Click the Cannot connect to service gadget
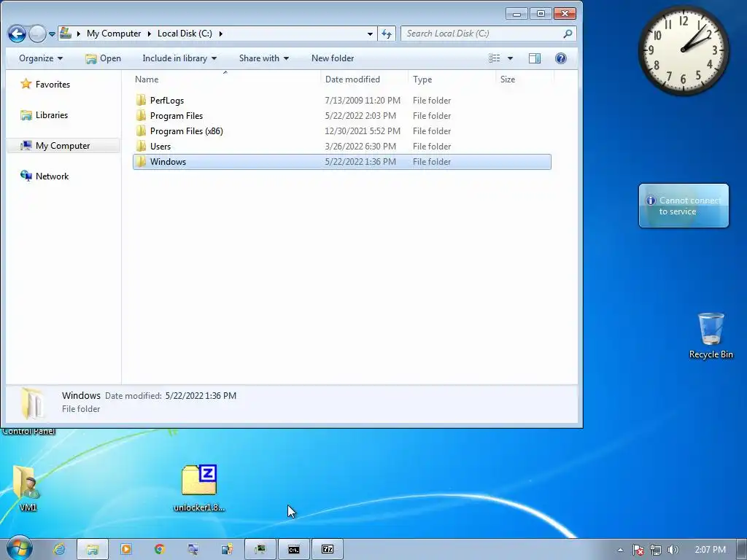This screenshot has width=747, height=560. [684, 206]
